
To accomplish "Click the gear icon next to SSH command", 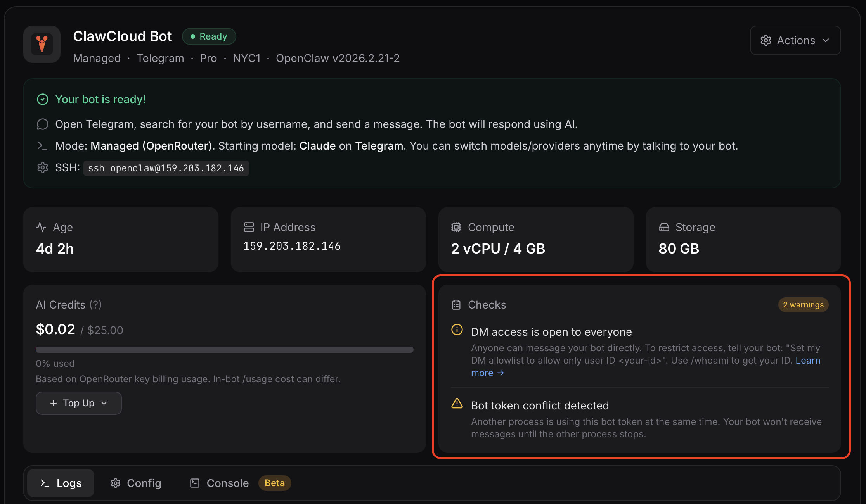I will (43, 167).
